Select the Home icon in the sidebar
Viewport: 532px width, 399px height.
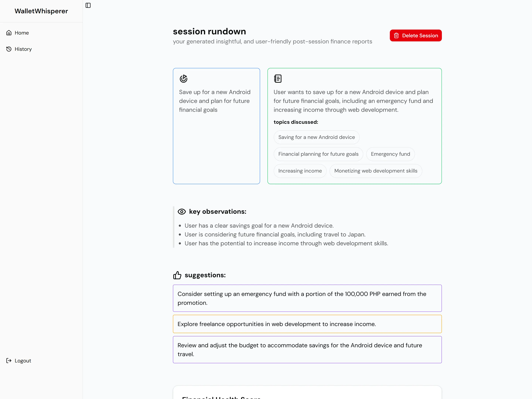pos(9,33)
